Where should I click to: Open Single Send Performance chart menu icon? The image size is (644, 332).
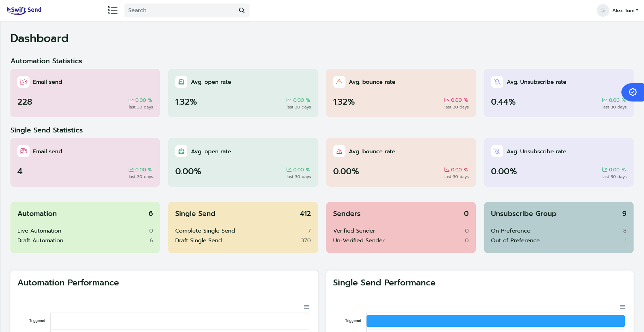pos(622,307)
